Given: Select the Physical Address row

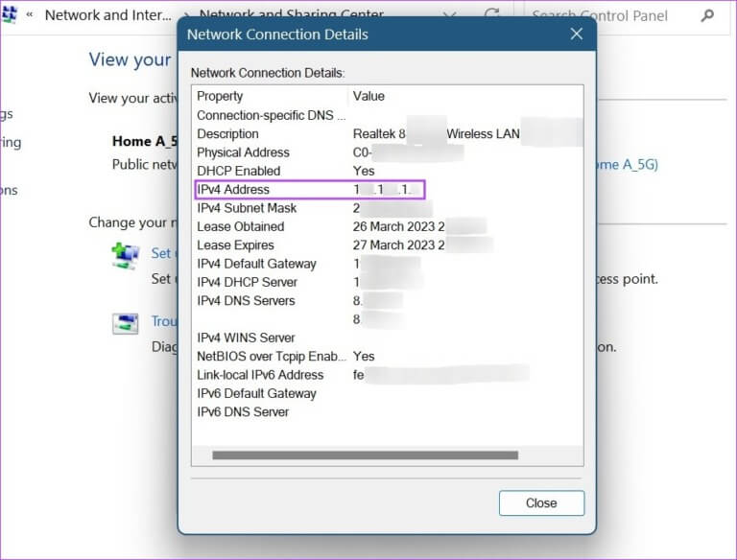Looking at the screenshot, I should coord(388,152).
